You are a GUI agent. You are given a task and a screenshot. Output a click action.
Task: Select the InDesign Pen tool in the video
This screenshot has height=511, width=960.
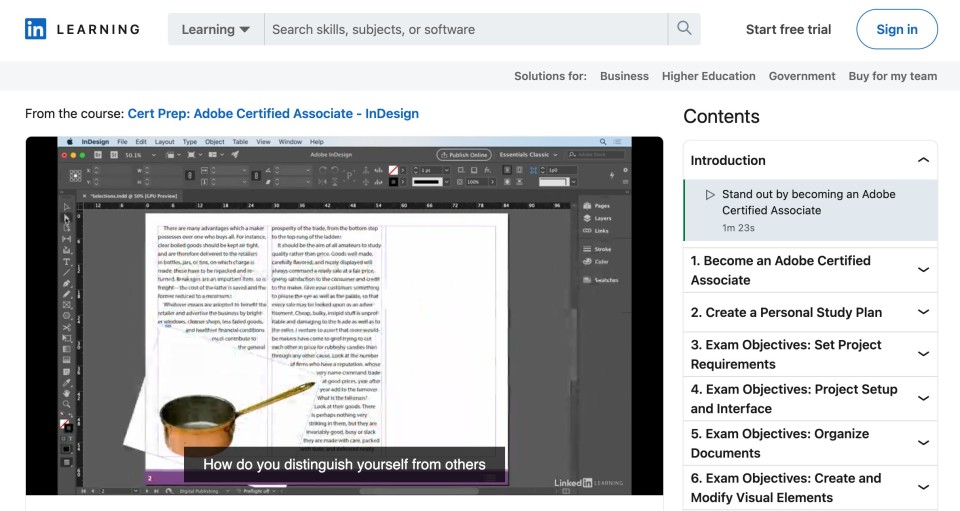click(x=67, y=283)
